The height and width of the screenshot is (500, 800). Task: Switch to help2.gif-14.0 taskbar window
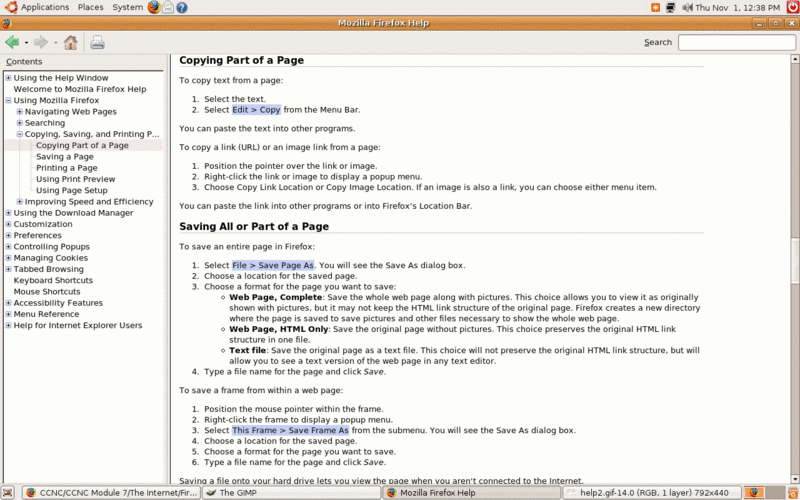652,493
